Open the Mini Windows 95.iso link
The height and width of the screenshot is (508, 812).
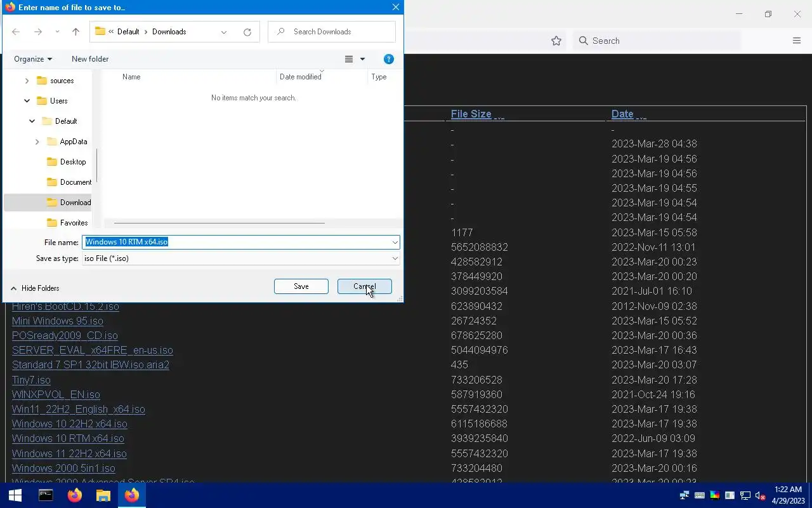coord(58,321)
